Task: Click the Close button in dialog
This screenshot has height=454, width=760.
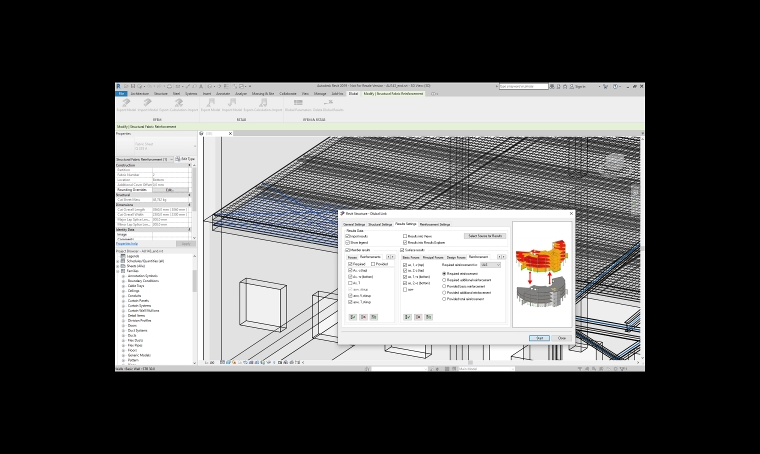Action: (x=562, y=338)
